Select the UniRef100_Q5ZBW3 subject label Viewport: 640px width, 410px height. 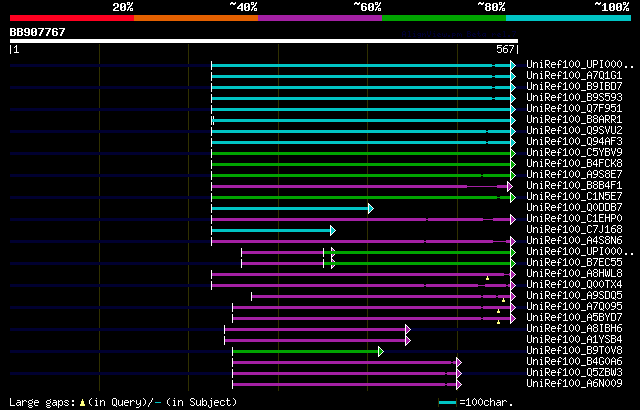[574, 373]
